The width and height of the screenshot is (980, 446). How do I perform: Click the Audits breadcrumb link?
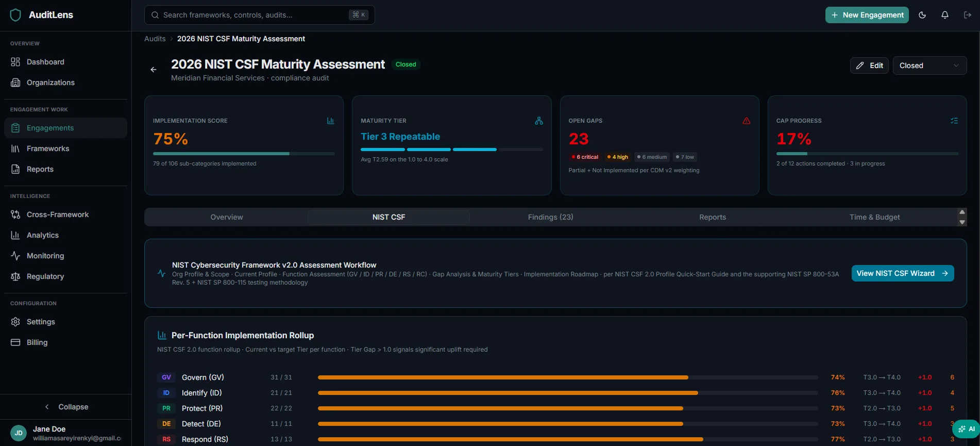point(155,39)
